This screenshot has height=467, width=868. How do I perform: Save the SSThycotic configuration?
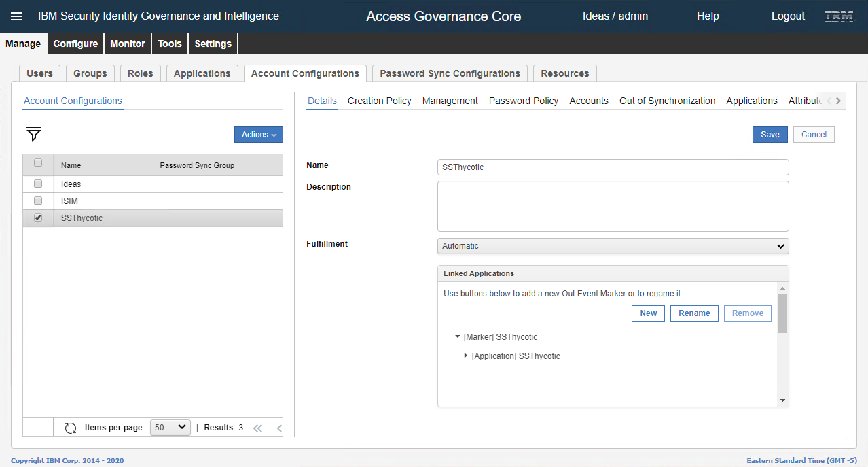(769, 135)
